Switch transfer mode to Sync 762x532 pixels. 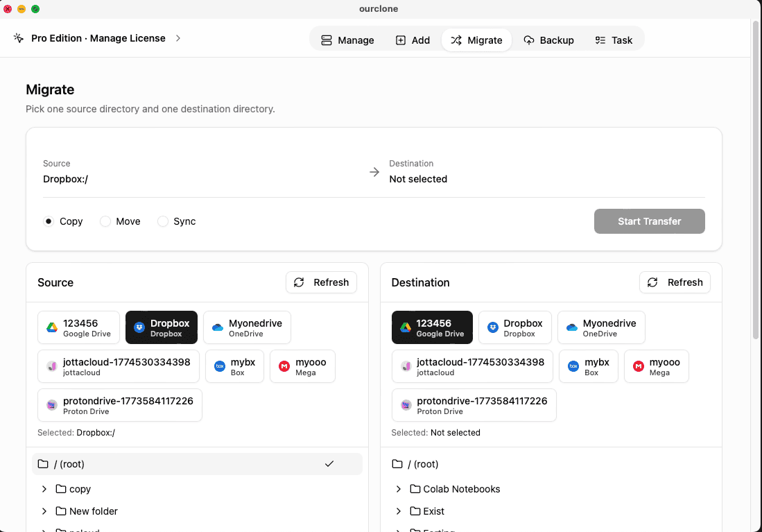point(164,221)
